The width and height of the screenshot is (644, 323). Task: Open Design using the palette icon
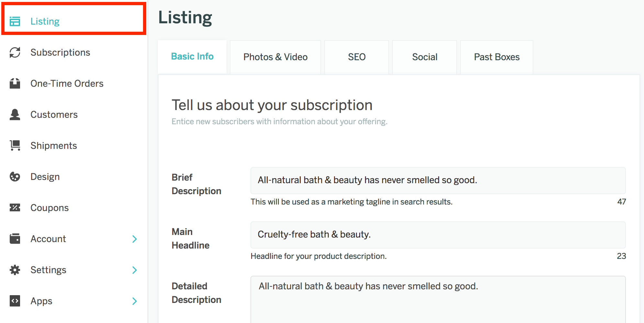coord(15,176)
